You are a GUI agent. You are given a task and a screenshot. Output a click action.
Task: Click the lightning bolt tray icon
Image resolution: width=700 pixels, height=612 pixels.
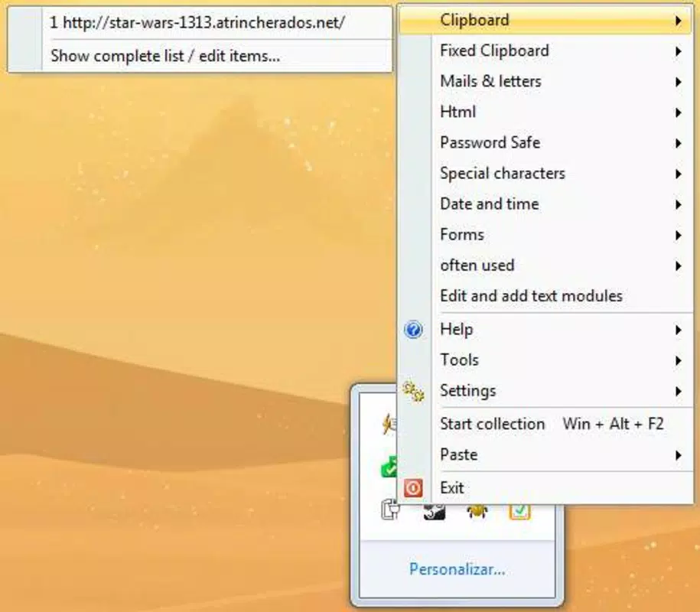(389, 424)
